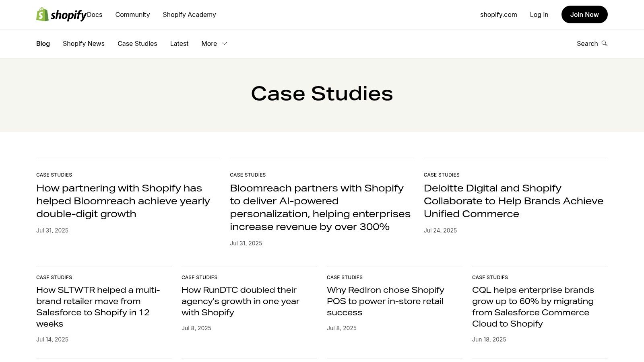This screenshot has width=644, height=362.
Task: Click Case Studies tag above RedIron article
Action: click(x=345, y=277)
